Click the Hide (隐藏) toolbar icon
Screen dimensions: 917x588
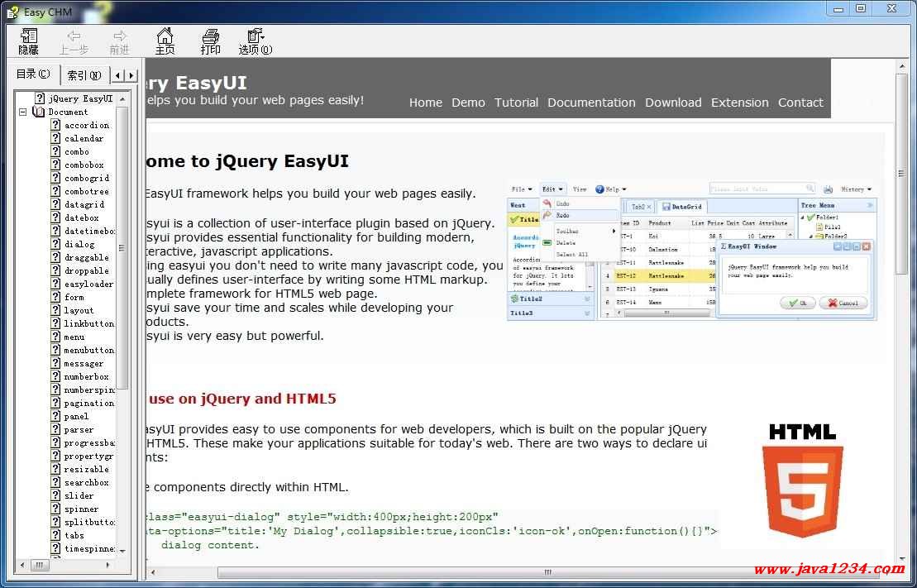click(29, 36)
